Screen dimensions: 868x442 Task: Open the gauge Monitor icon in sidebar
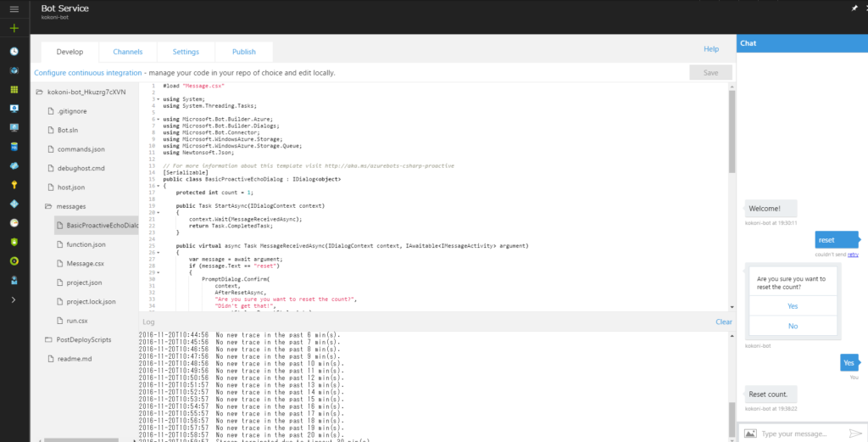click(14, 222)
